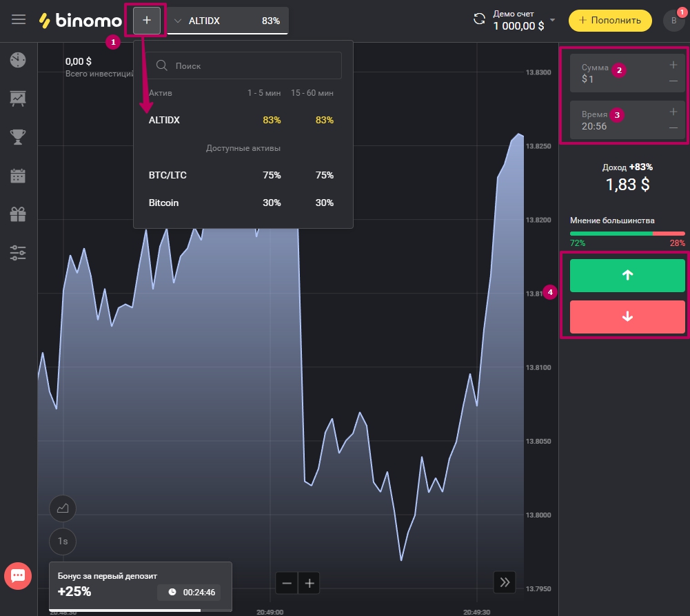Open the settings sliders icon
The image size is (690, 616).
coord(18,253)
